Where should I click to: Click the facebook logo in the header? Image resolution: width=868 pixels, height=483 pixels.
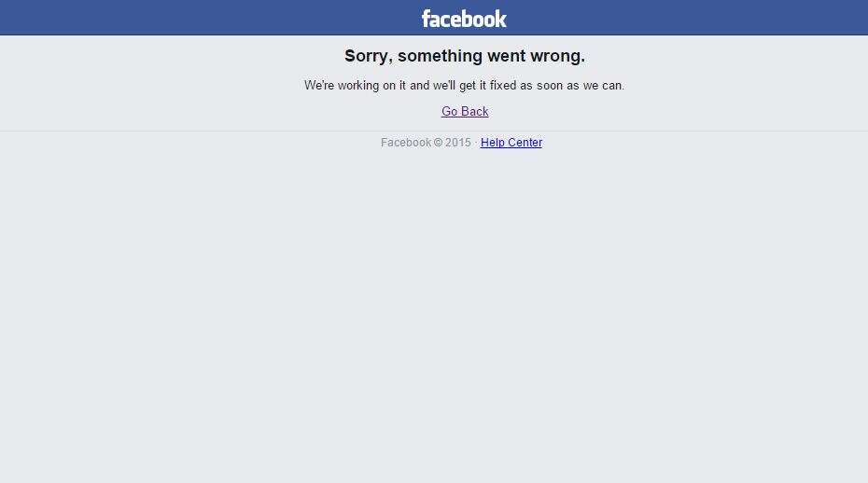464,19
